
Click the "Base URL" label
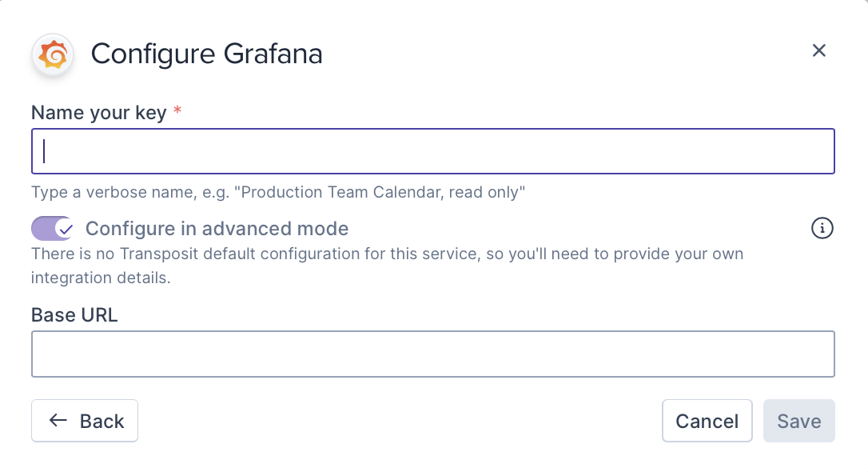(74, 315)
